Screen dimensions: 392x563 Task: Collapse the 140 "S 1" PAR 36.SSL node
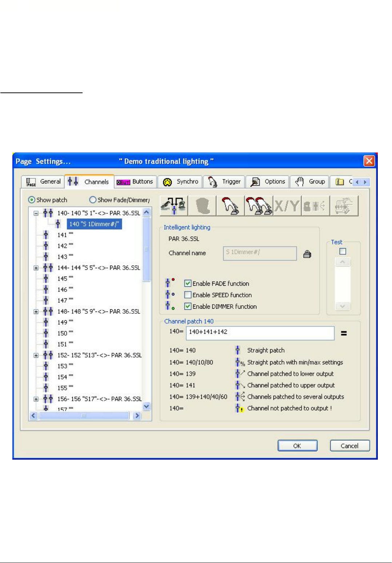(x=36, y=213)
